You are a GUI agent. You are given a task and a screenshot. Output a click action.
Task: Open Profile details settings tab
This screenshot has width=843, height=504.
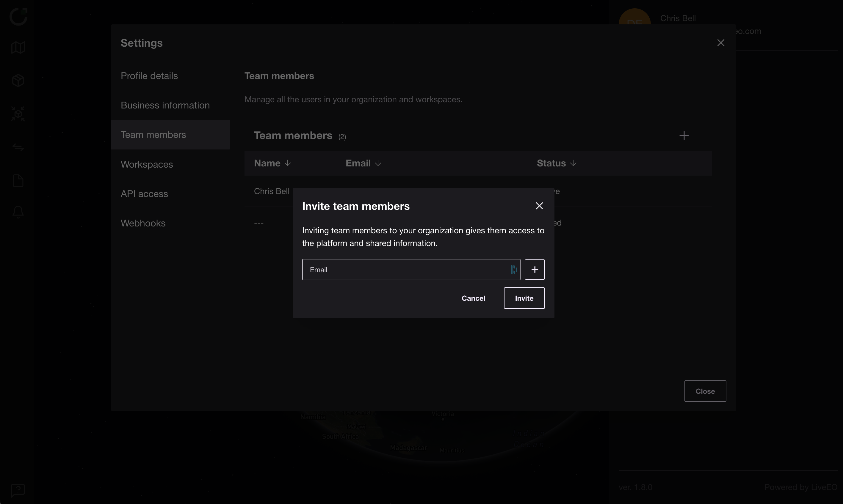pos(149,76)
